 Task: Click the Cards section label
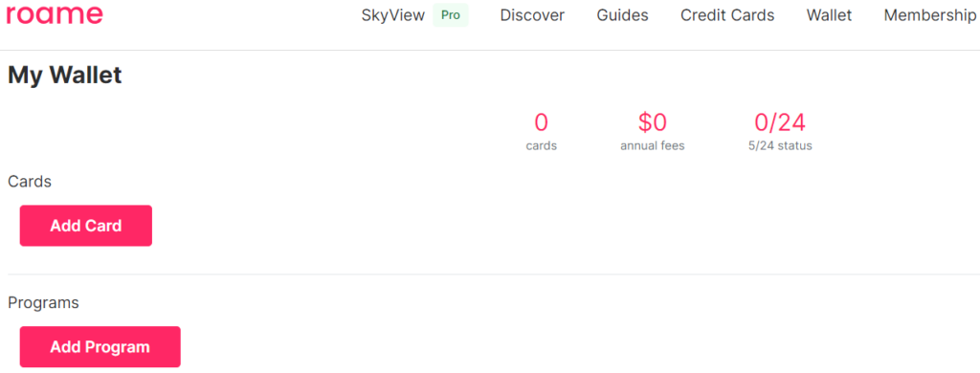(x=30, y=182)
